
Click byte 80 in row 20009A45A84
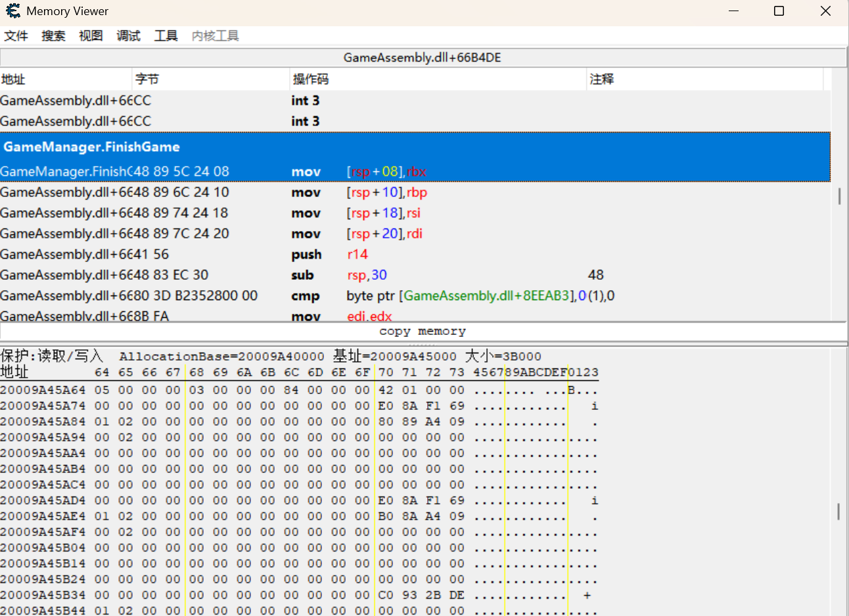coord(386,422)
